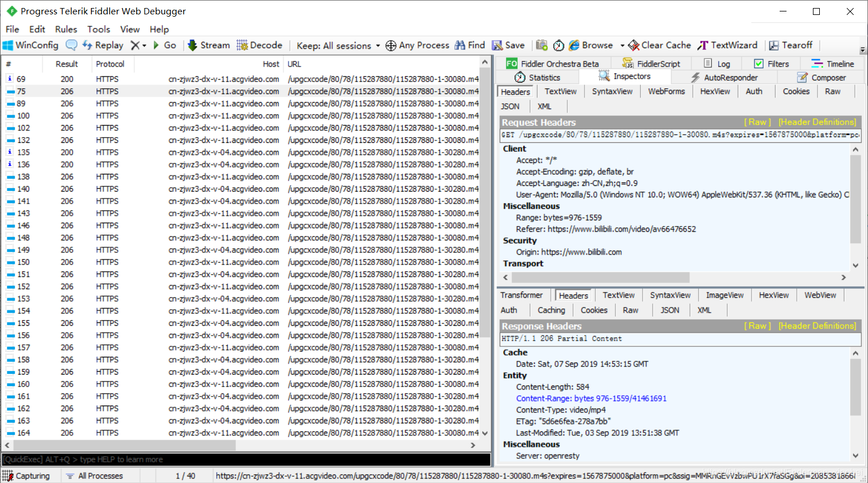Click Raw link in Response Headers
868x483 pixels.
[757, 326]
